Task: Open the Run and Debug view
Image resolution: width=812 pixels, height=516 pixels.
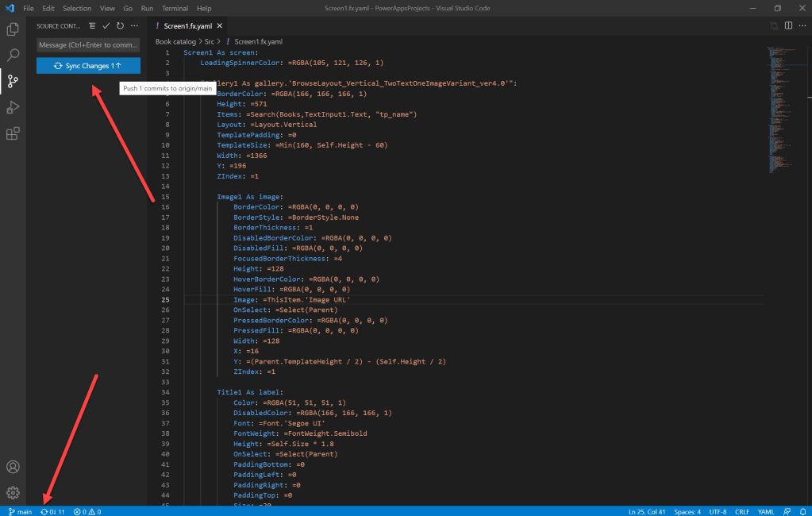Action: click(x=13, y=107)
